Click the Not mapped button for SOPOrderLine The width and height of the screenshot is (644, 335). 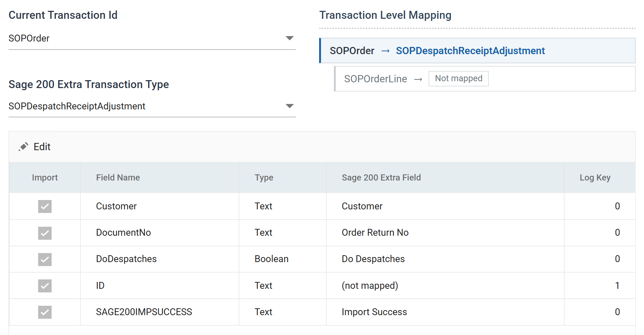[x=458, y=78]
